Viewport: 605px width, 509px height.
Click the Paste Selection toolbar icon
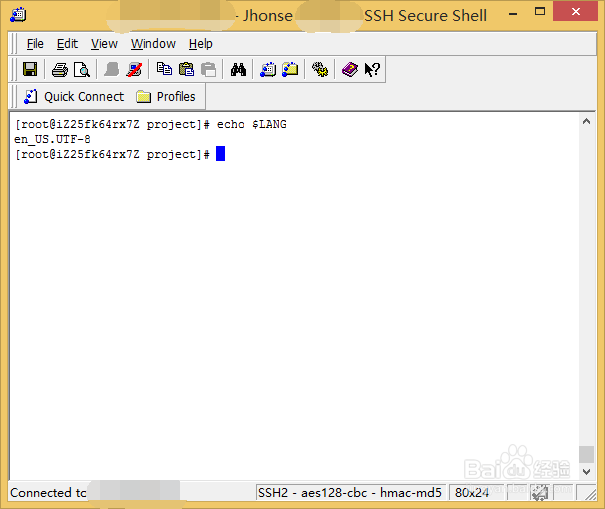[208, 70]
